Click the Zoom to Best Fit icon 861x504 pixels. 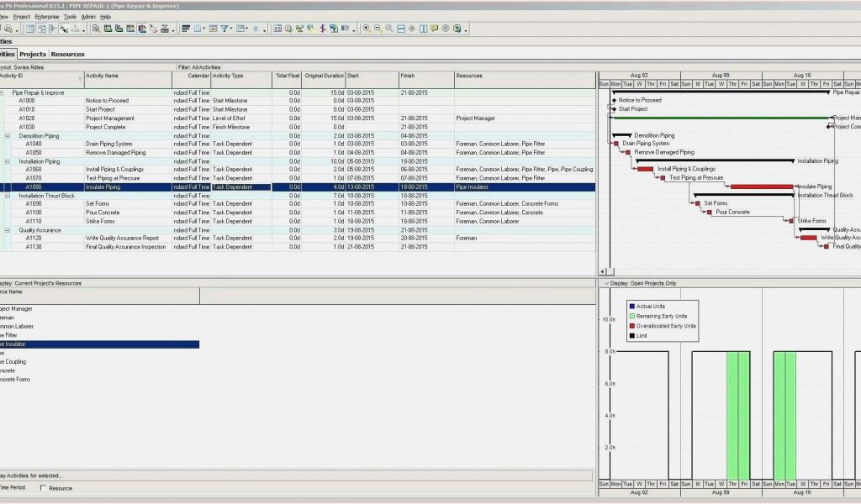(x=389, y=29)
